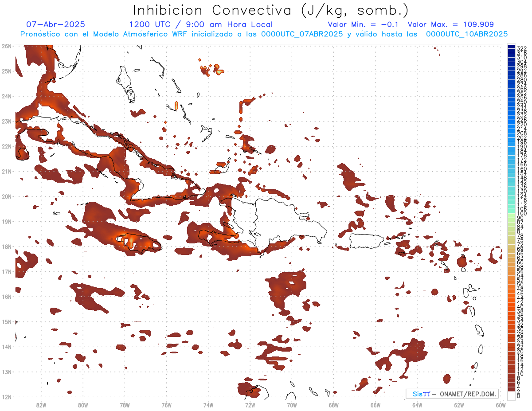532x411 pixels.
Task: Click the '80W' longitude label
Action: [x=83, y=404]
